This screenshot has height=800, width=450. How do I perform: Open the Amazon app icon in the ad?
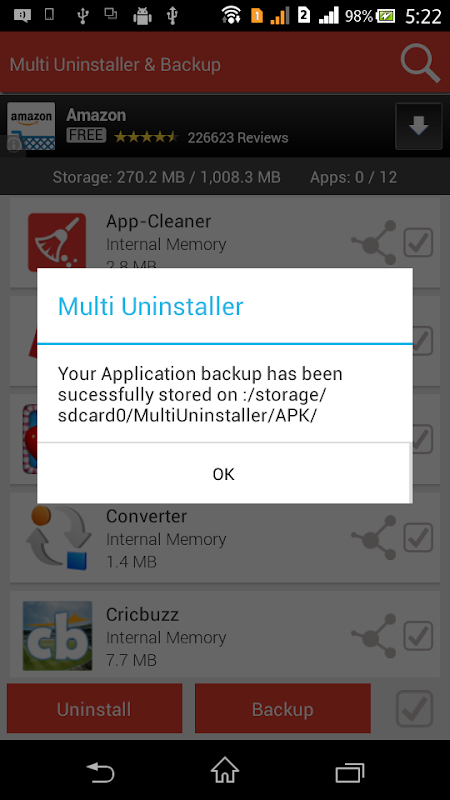(31, 127)
